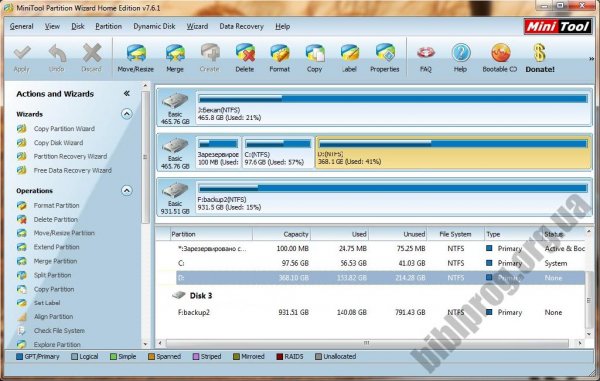Click Check File System operation

pyautogui.click(x=59, y=331)
